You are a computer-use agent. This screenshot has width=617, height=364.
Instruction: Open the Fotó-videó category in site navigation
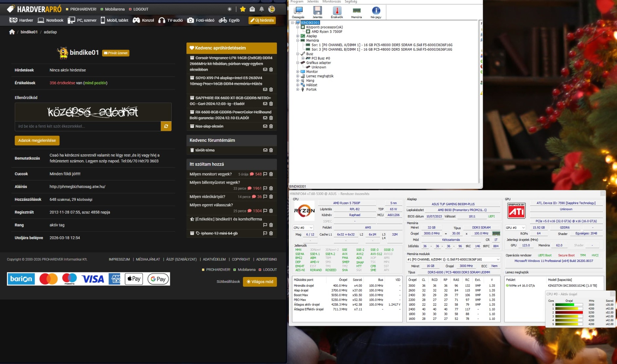point(201,20)
